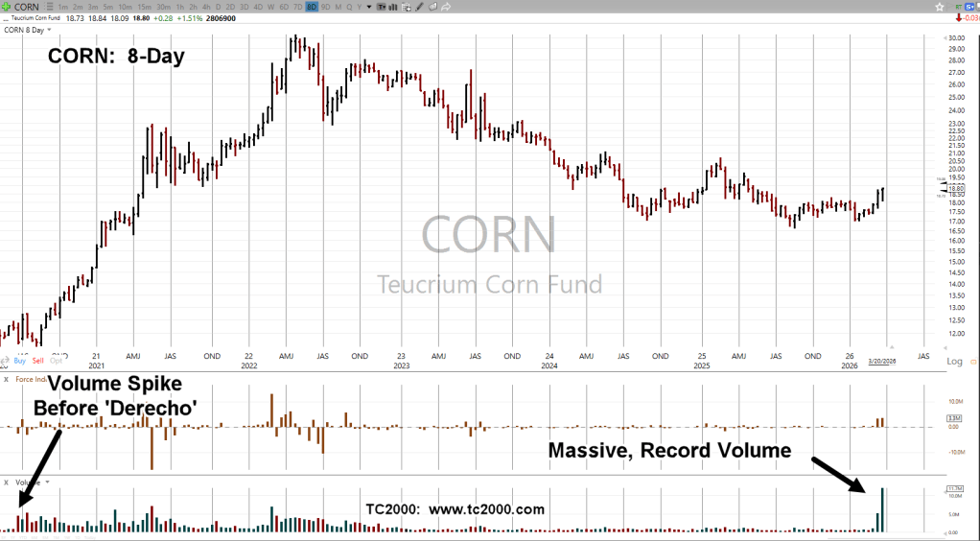Screen dimensions: 980x541
Task: Switch timeframe to 1m
Action: coord(63,7)
